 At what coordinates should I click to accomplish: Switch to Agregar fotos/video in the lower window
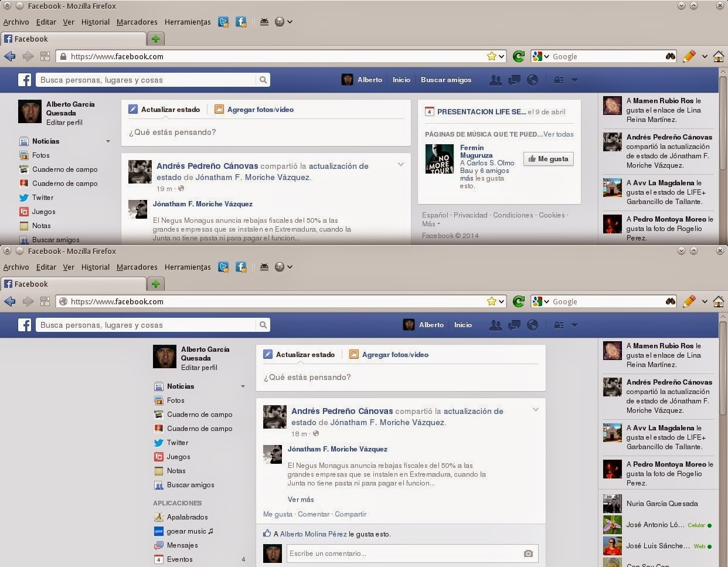click(389, 355)
